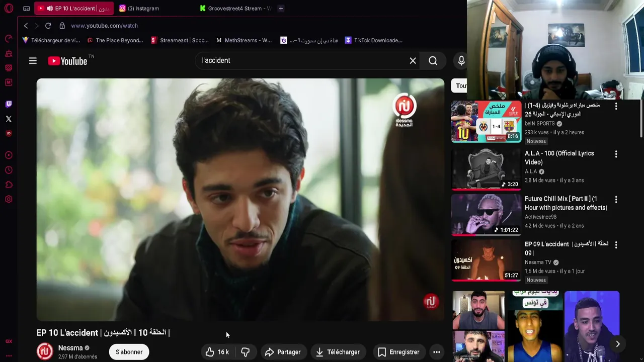
Task: Open options menu for A.L.A - 100 video
Action: tap(616, 154)
